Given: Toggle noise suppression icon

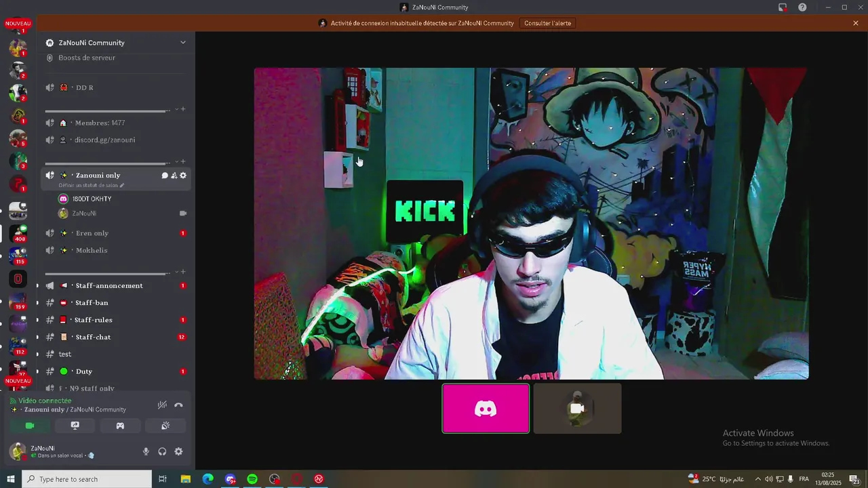Looking at the screenshot, I should 162,405.
